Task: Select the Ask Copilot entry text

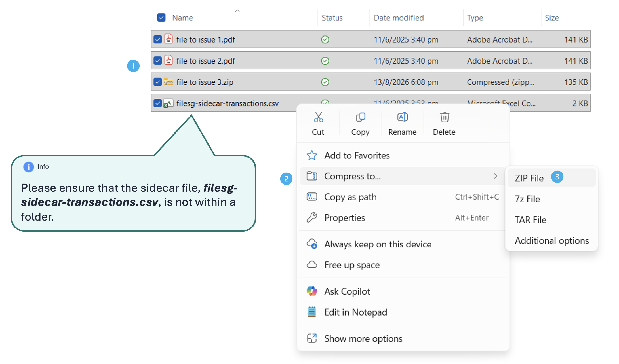Action: (x=347, y=291)
